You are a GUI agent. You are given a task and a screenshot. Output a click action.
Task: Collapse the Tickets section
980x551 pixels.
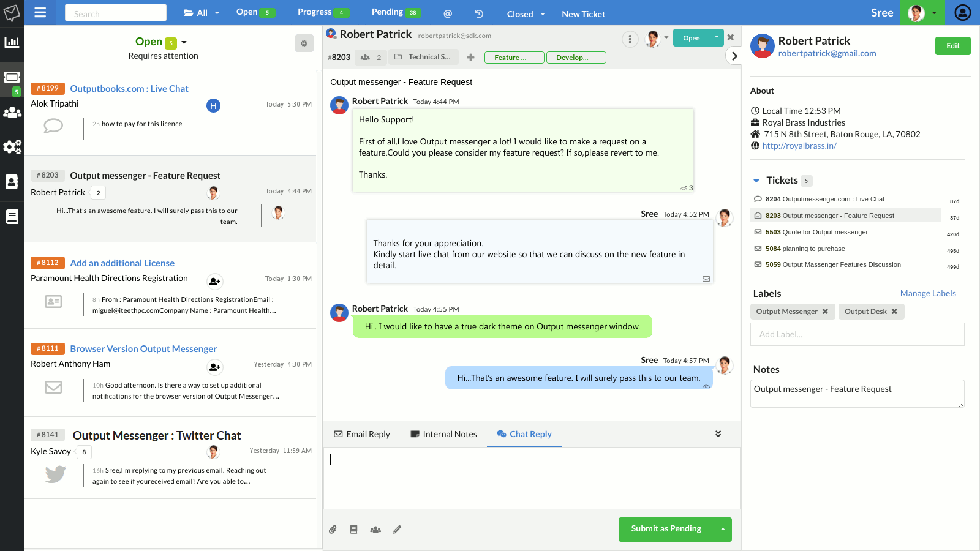[x=756, y=181]
